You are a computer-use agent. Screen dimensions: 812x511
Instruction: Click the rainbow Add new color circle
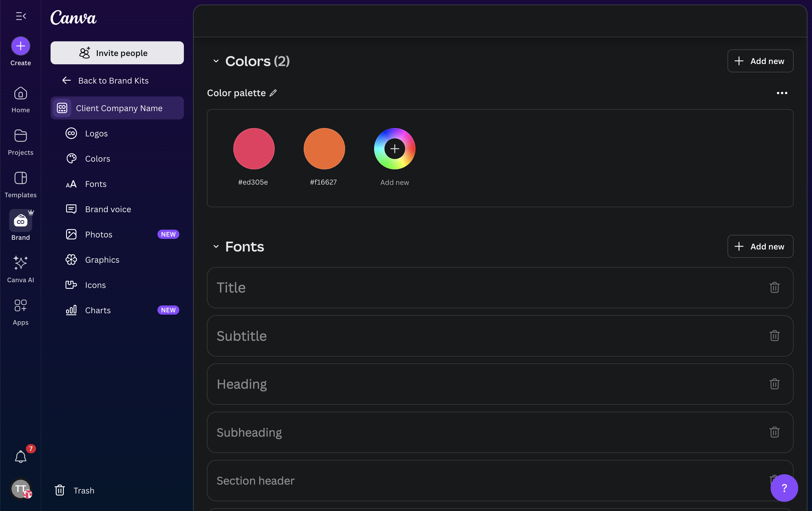[x=395, y=148]
